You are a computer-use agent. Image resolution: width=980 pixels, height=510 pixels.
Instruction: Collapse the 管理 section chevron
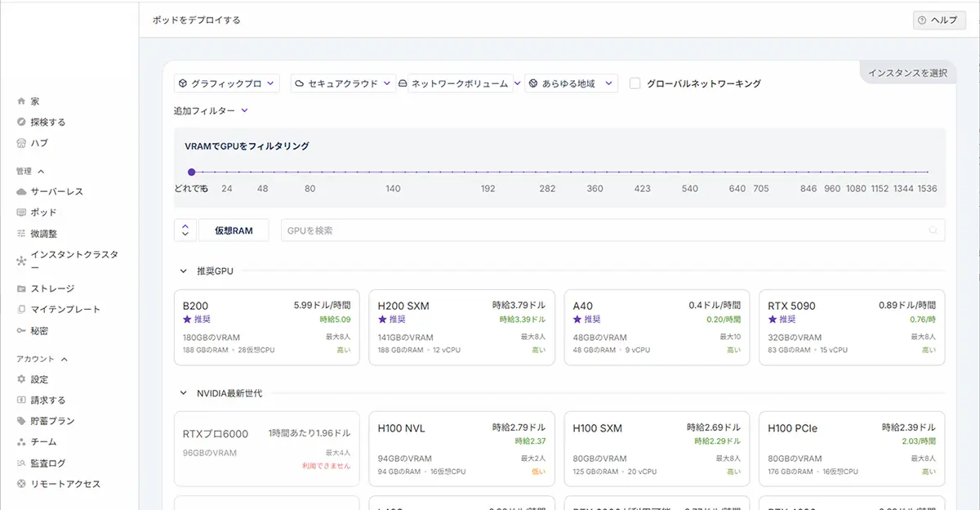42,172
